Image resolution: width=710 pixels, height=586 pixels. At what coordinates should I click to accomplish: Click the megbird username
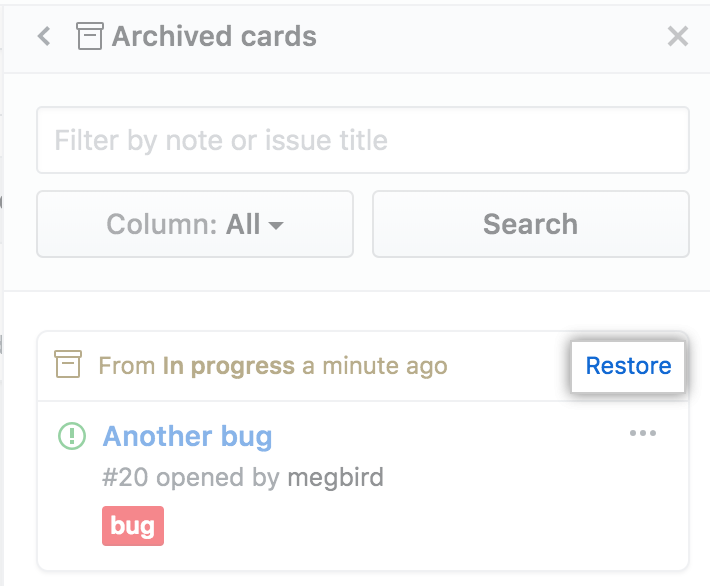[x=335, y=477]
